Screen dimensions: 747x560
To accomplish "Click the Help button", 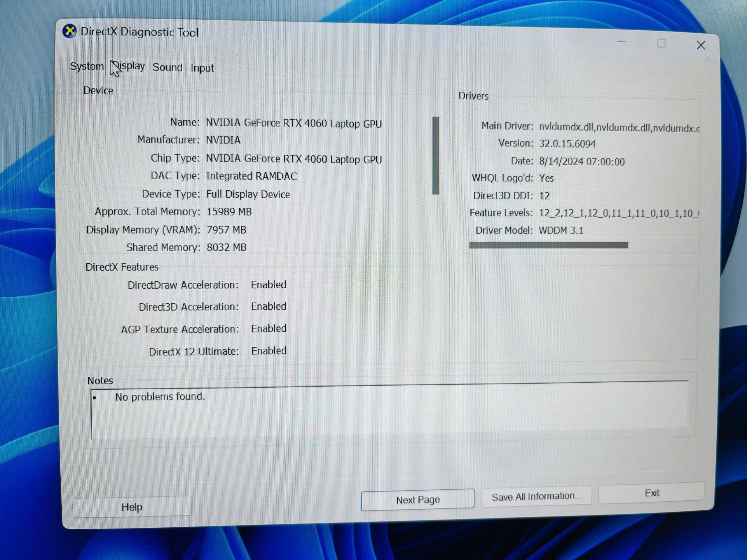I will tap(132, 507).
